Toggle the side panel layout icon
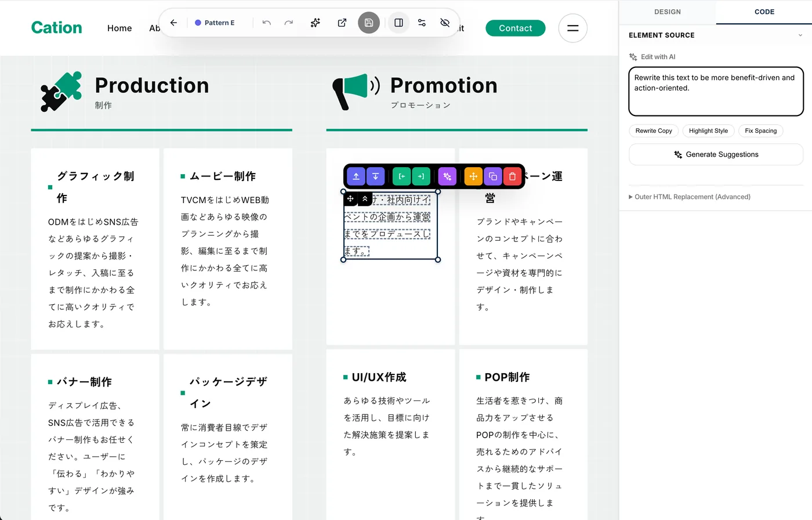812x520 pixels. (398, 23)
